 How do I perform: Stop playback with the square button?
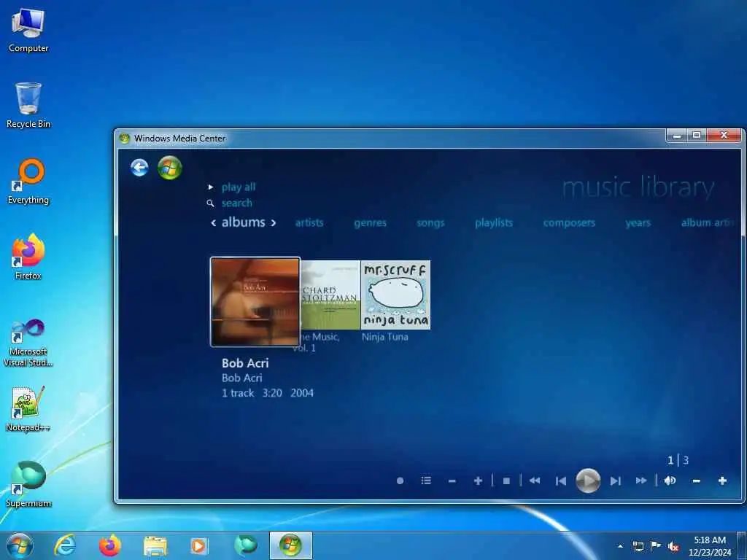(506, 481)
